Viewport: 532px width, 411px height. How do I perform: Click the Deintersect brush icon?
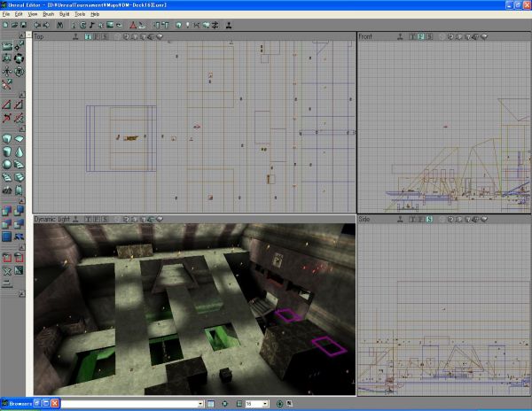tap(19, 223)
